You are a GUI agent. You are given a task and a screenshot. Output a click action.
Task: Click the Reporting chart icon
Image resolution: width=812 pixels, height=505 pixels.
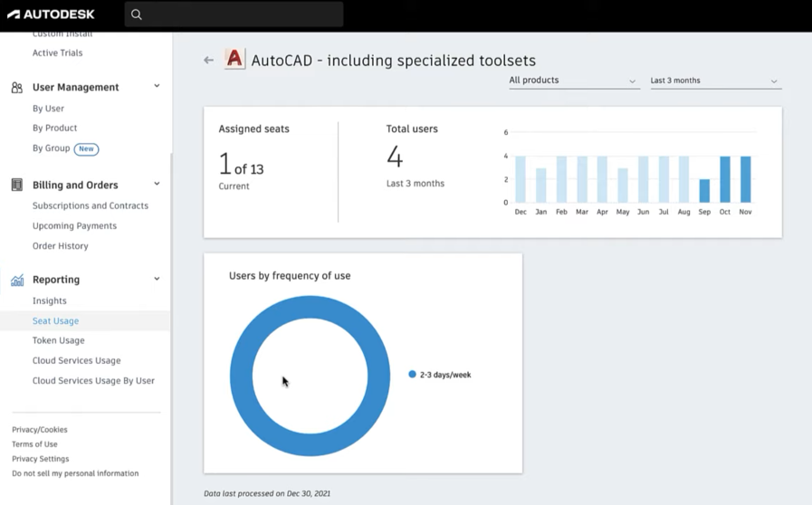click(17, 280)
